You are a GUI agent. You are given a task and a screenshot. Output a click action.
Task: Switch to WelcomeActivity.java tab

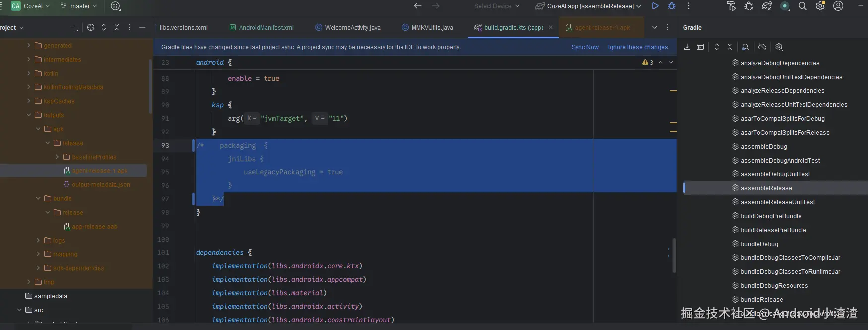coord(348,27)
